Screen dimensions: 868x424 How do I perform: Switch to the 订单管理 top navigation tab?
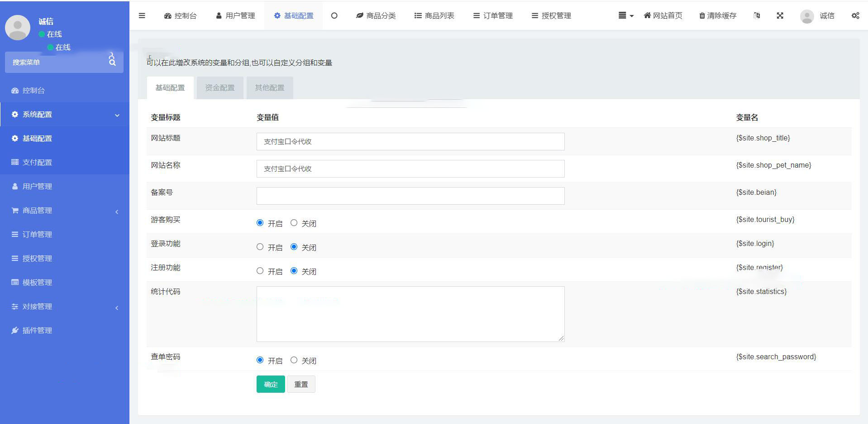[493, 15]
